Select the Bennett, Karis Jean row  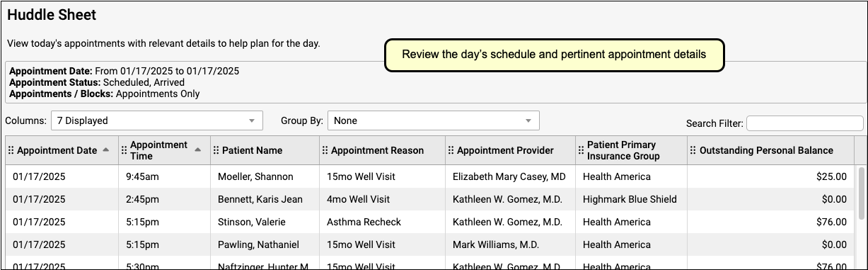click(x=430, y=199)
